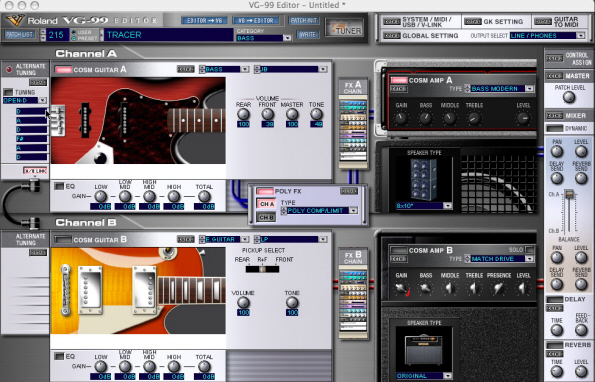Toggle the Poly FX on switch
Viewport: 595px width, 382px height.
pyautogui.click(x=265, y=192)
